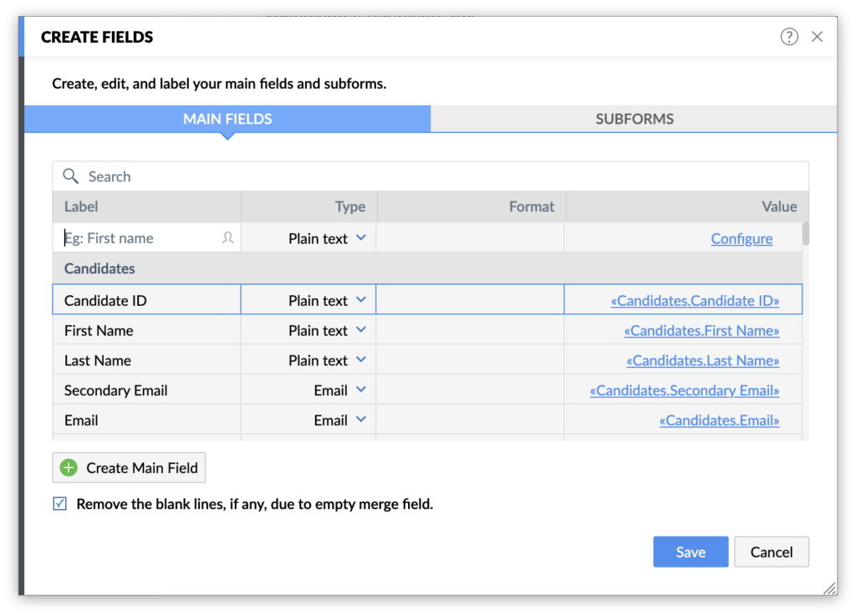The height and width of the screenshot is (616, 856).
Task: Click the Save button
Action: [x=690, y=552]
